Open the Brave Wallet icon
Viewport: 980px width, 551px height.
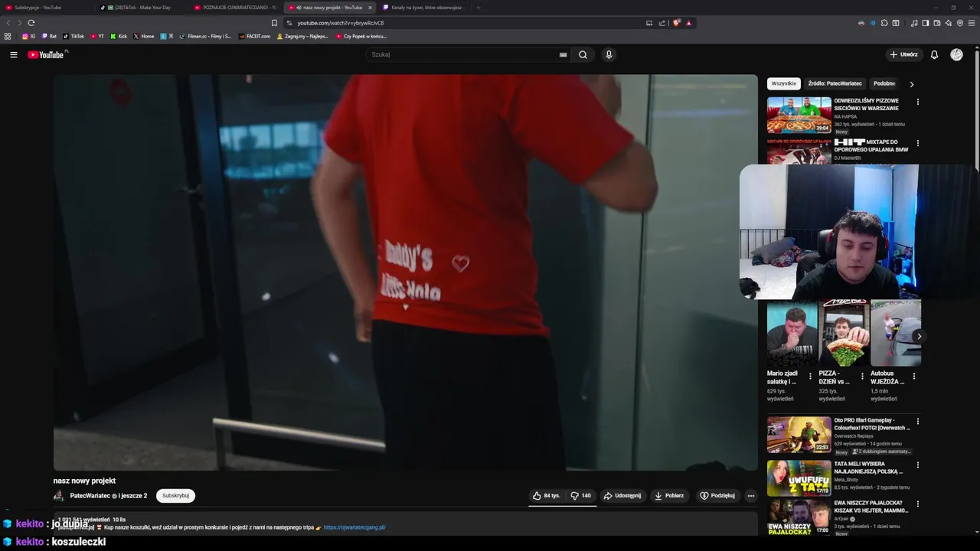click(x=937, y=23)
